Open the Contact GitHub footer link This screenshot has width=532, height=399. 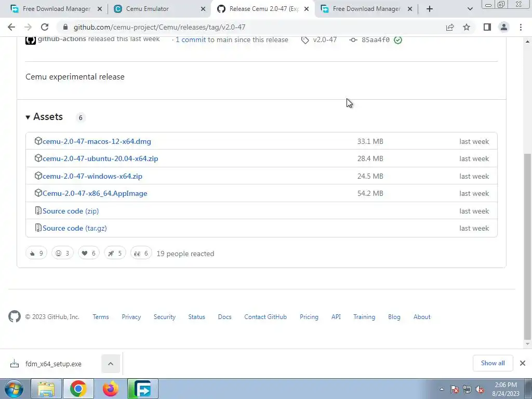pos(265,317)
